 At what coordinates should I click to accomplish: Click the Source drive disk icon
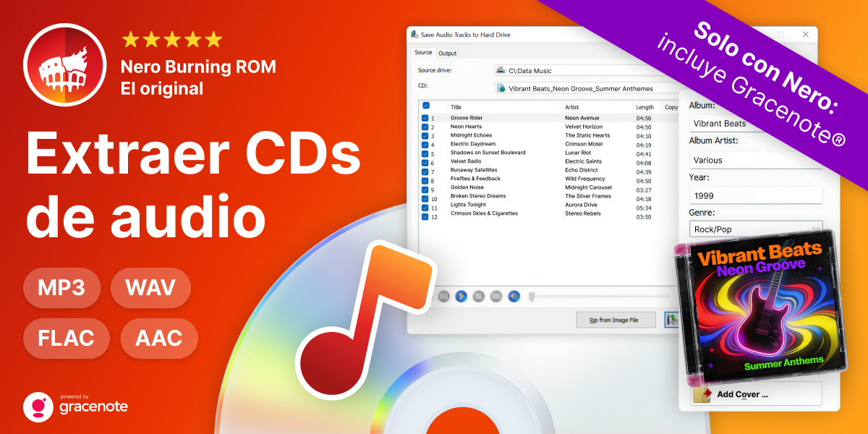tap(501, 70)
